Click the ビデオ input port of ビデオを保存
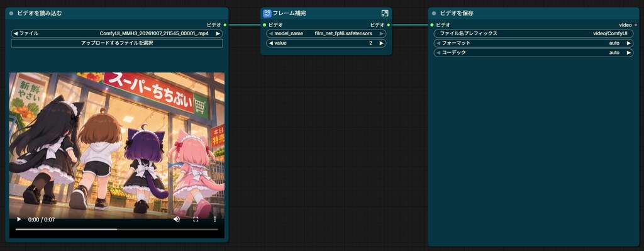This screenshot has height=251, width=644. (432, 25)
